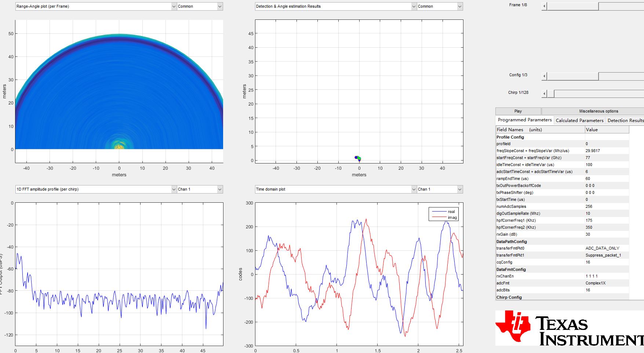The width and height of the screenshot is (644, 353).
Task: Select the "adcBits" row
Action: point(562,290)
